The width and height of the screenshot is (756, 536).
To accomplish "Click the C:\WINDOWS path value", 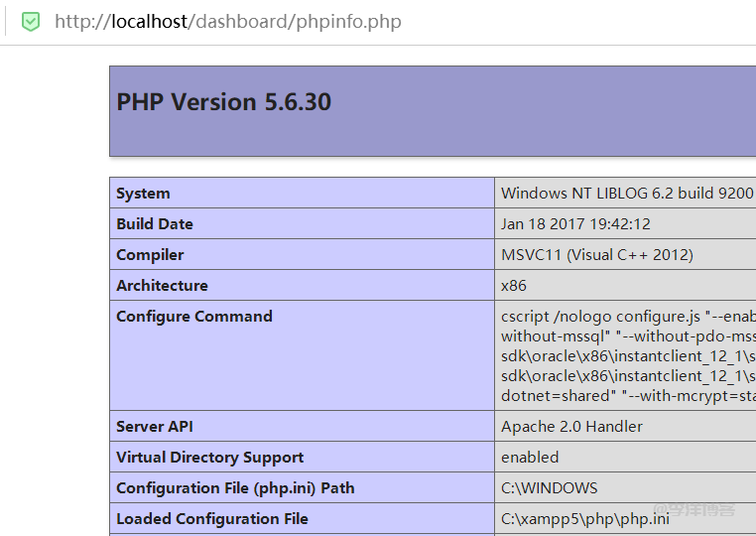I will [549, 488].
